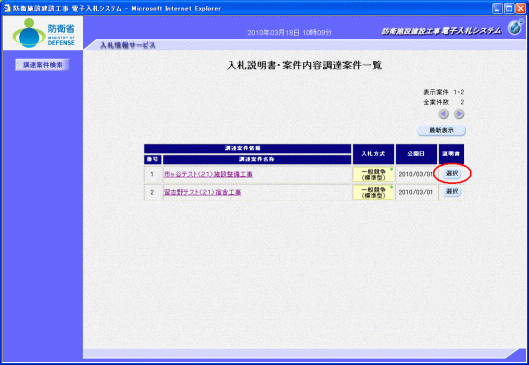Image resolution: width=529 pixels, height=365 pixels.
Task: Click the 2010/03/01 date in row 2
Action: pos(416,192)
